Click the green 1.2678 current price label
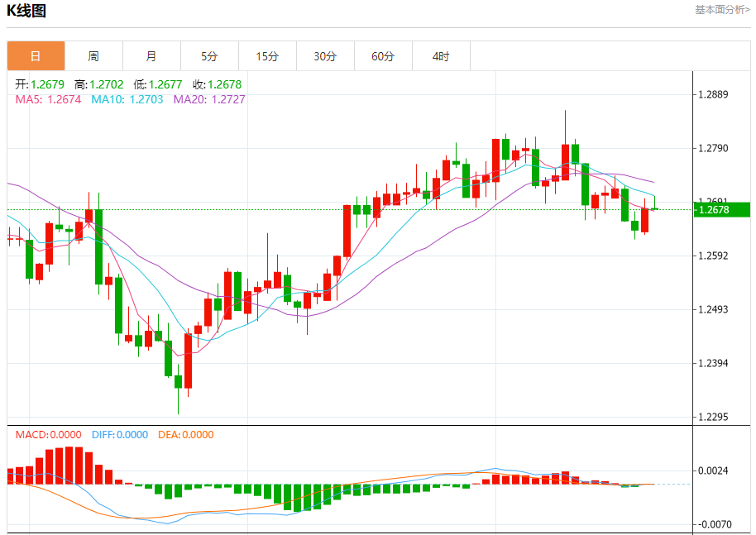 click(722, 210)
